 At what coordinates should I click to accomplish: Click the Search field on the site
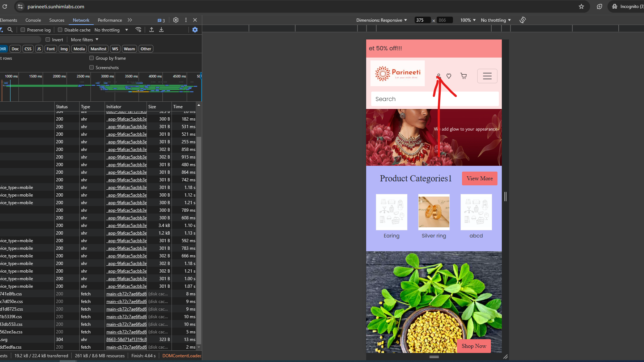coord(435,99)
